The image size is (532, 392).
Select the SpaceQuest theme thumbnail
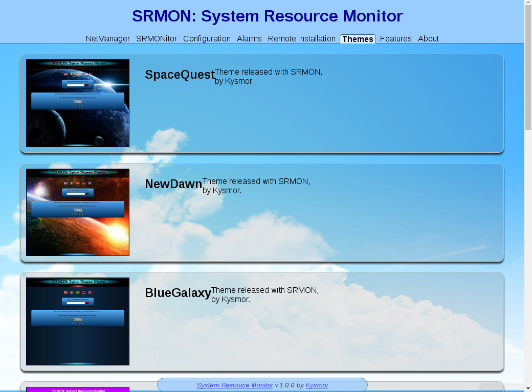(78, 103)
